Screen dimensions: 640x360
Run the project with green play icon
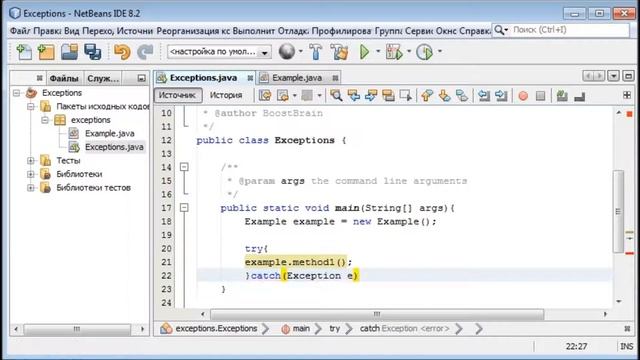tap(364, 52)
